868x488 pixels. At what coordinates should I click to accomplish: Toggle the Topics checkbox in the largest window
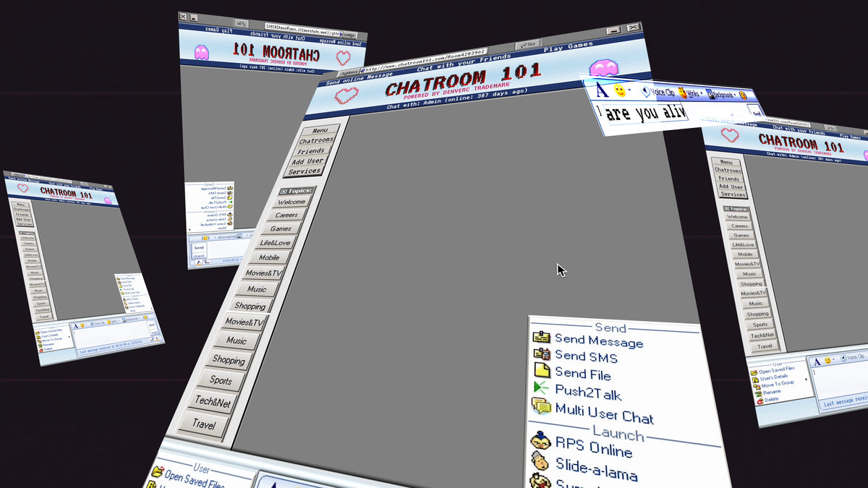pyautogui.click(x=284, y=192)
